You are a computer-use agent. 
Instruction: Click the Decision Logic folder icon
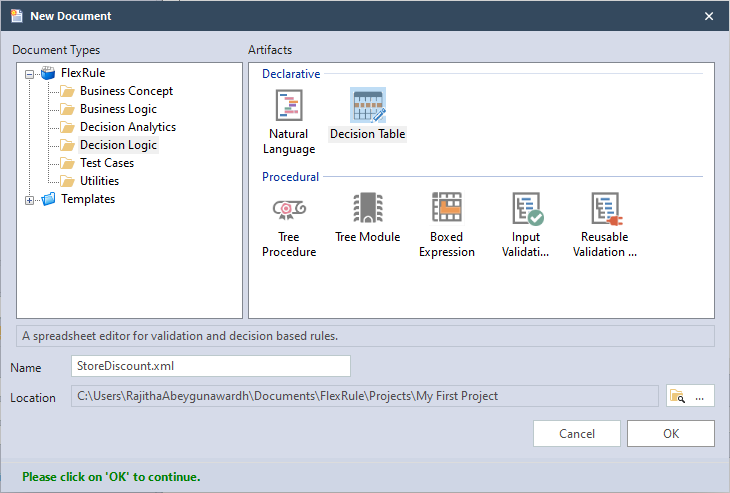pyautogui.click(x=68, y=145)
